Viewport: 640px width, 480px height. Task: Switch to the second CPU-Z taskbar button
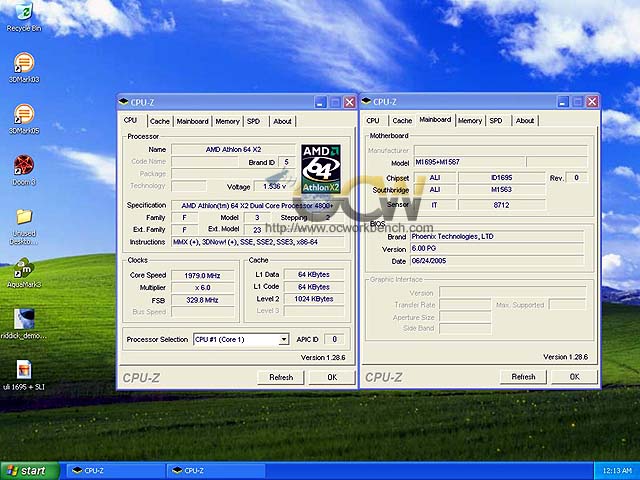[216, 471]
